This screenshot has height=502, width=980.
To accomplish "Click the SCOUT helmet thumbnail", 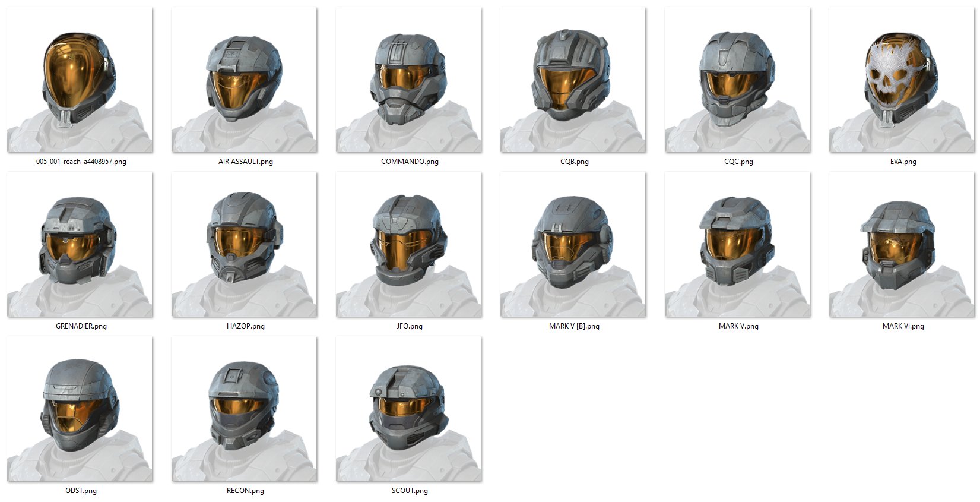I will (408, 409).
